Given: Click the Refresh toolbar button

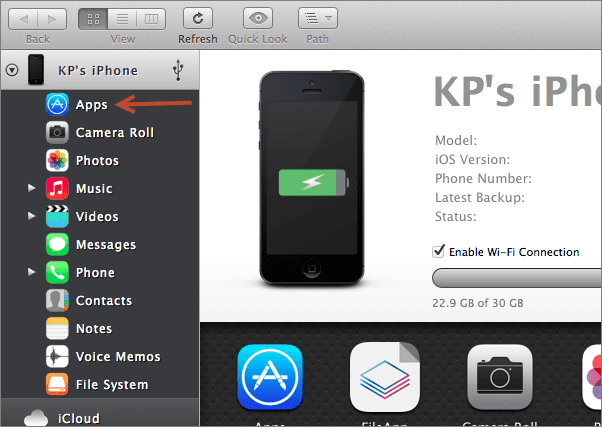Looking at the screenshot, I should (198, 18).
